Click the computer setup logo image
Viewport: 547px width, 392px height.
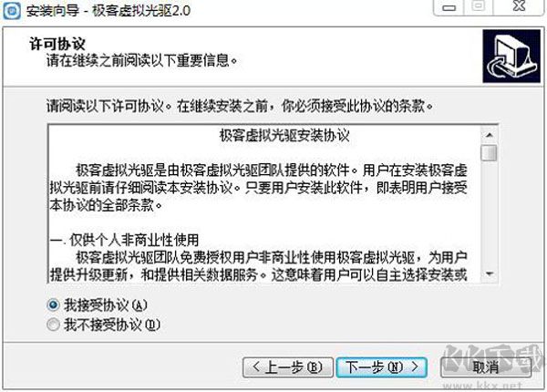click(511, 57)
